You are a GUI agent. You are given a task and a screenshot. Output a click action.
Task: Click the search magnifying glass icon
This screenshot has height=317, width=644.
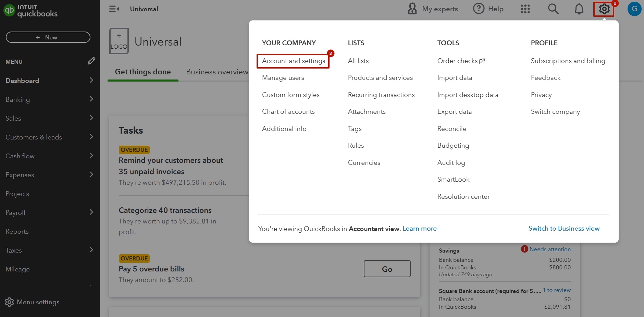(x=553, y=9)
